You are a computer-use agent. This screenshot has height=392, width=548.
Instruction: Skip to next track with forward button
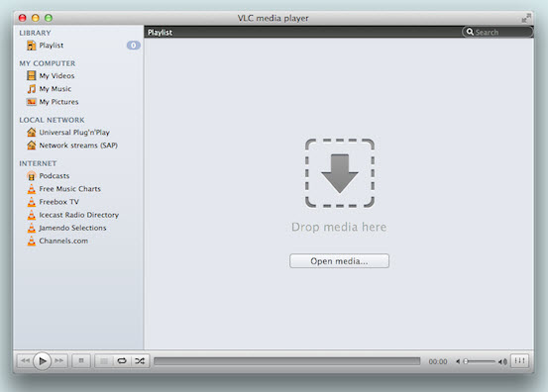tap(59, 360)
